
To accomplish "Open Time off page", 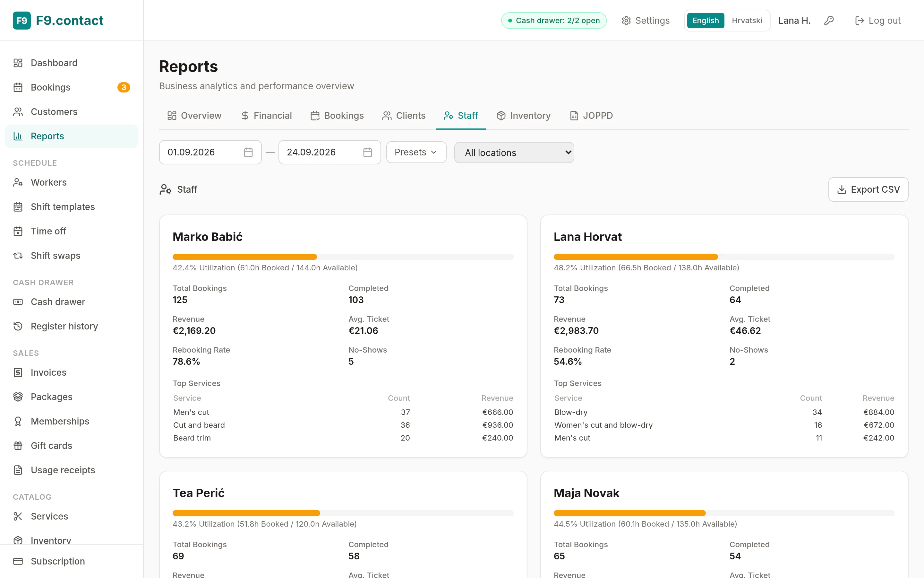I will [72, 231].
